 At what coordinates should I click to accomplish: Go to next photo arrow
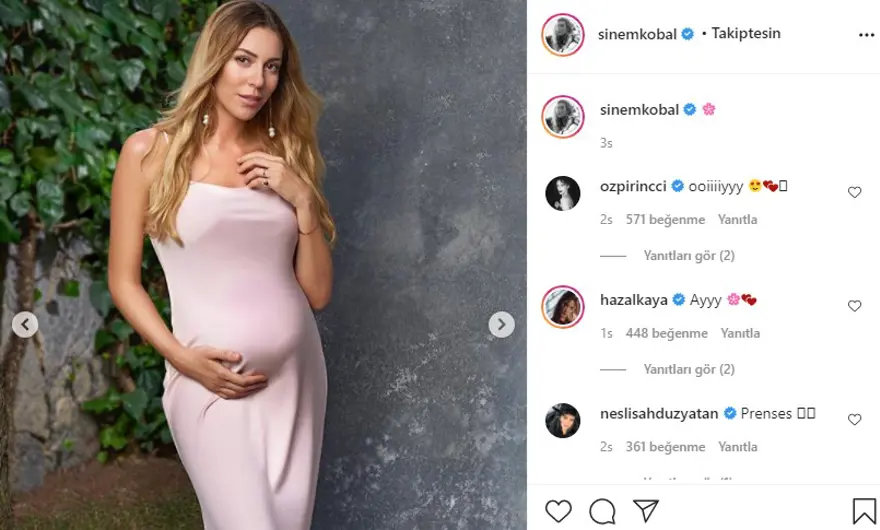501,325
